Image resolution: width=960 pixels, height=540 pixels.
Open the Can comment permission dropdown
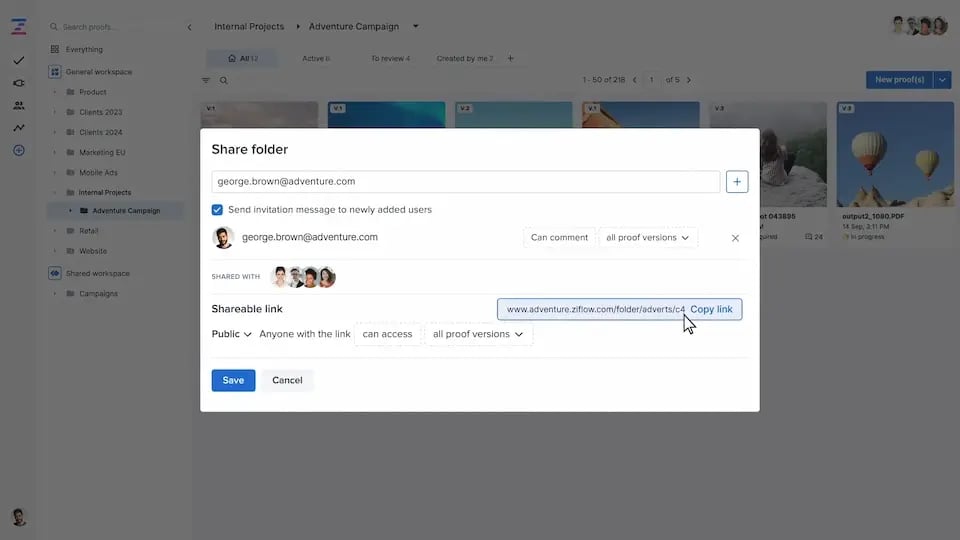coord(559,238)
